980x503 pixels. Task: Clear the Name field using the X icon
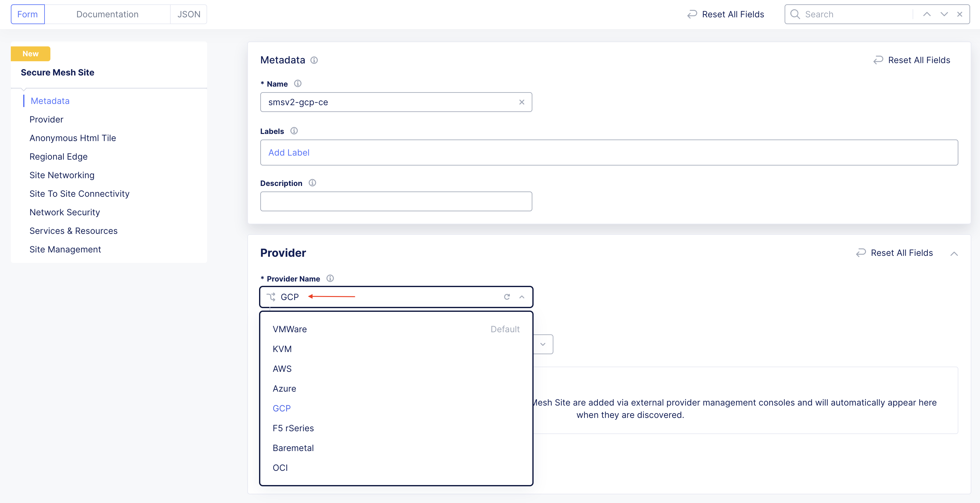(522, 102)
